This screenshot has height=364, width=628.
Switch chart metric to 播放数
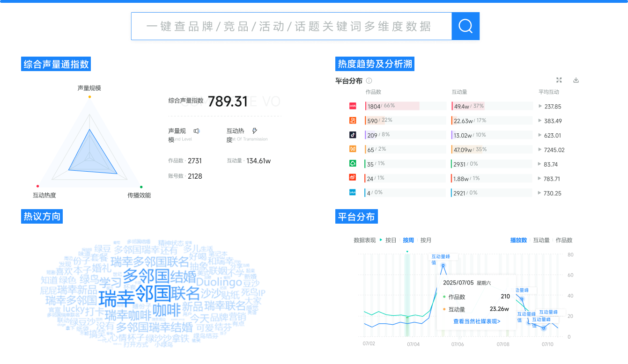(x=518, y=240)
